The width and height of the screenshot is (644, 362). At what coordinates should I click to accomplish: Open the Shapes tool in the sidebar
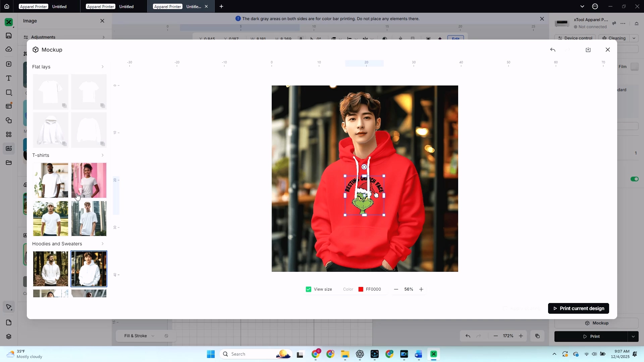(x=8, y=92)
